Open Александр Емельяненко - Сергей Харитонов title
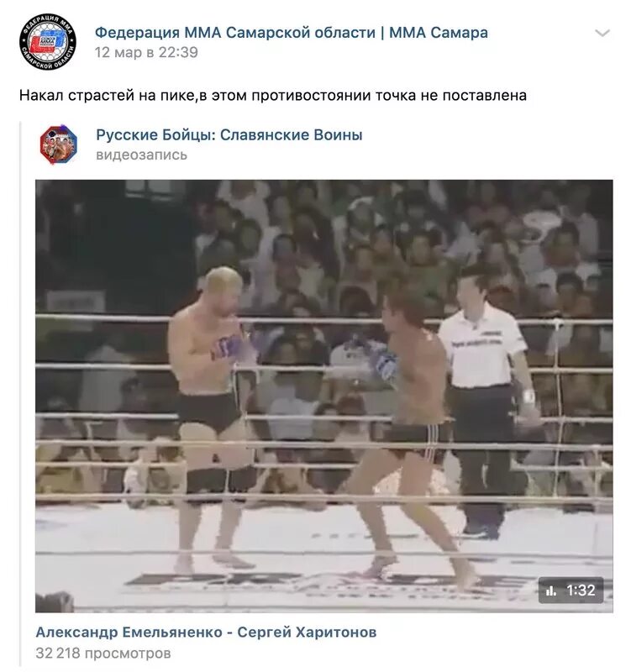Viewport: 631px width, 672px height. (x=206, y=633)
